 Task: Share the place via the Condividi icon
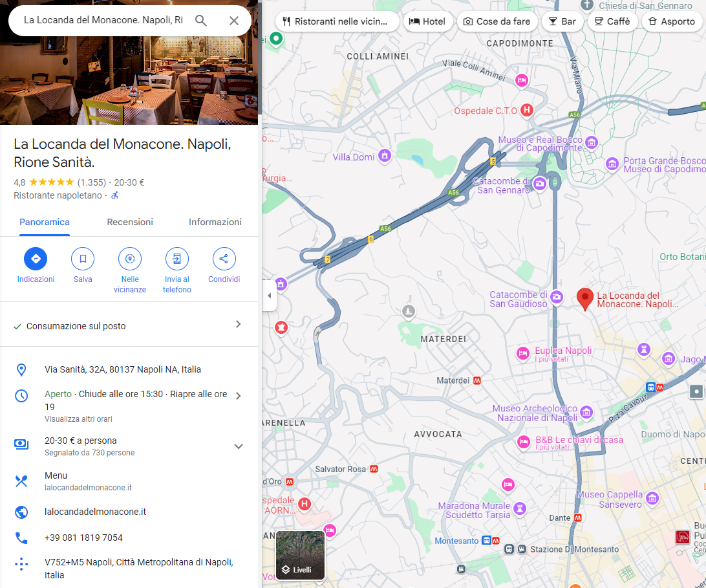click(x=223, y=260)
